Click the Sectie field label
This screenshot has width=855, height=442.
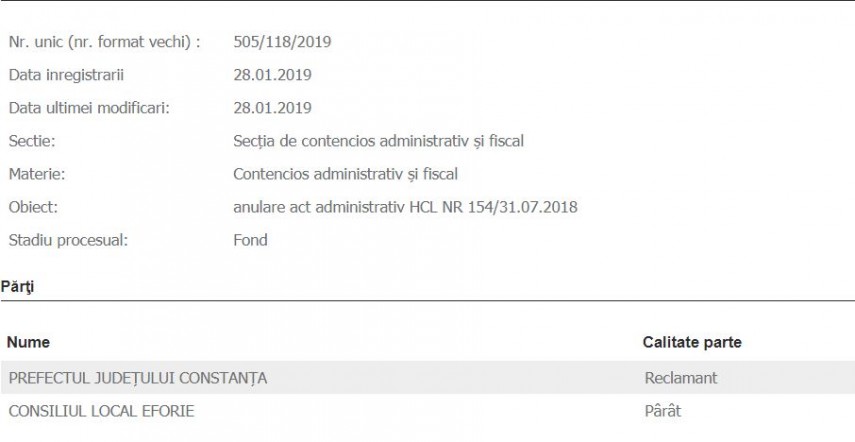[x=31, y=141]
